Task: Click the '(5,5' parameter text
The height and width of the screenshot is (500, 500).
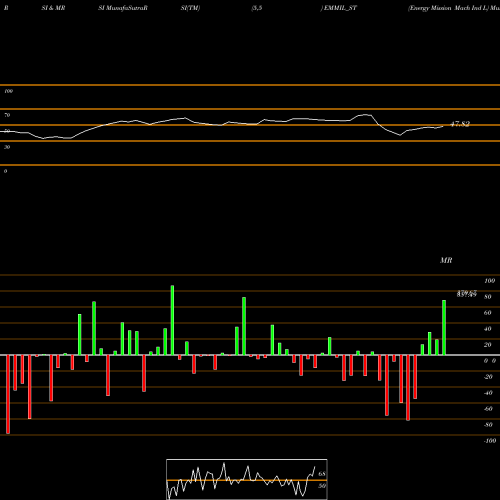Action: click(257, 8)
